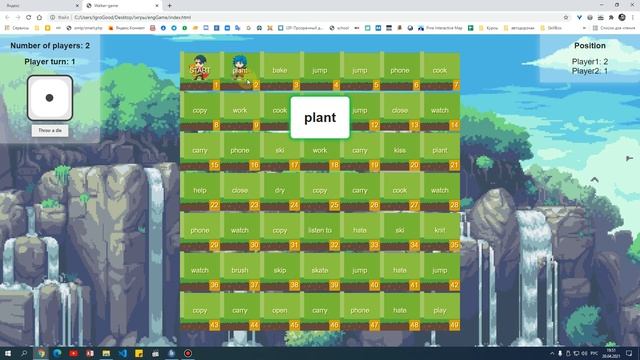This screenshot has height=360, width=640.
Task: Click the white "plant" word card popup
Action: point(320,118)
